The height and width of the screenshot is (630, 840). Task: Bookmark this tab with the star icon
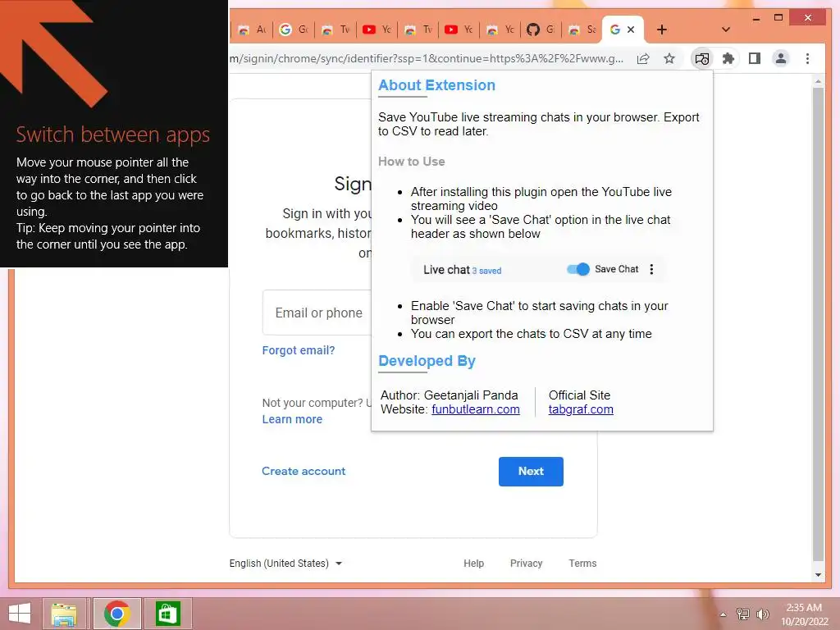[669, 59]
